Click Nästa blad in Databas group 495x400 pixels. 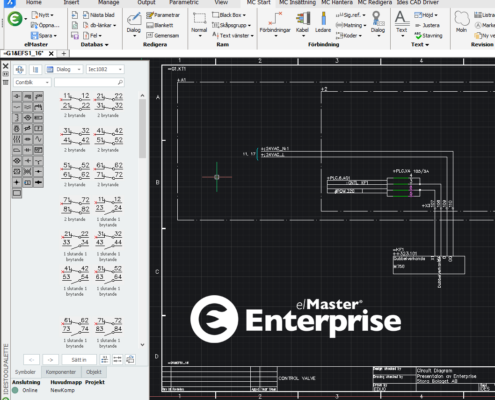point(98,15)
